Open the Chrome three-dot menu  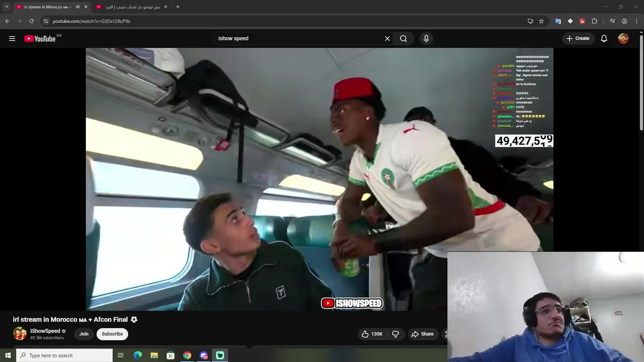[x=636, y=21]
